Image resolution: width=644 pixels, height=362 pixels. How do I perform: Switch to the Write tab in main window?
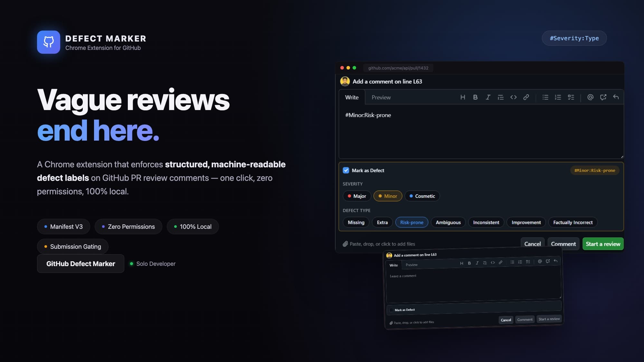[x=352, y=97]
